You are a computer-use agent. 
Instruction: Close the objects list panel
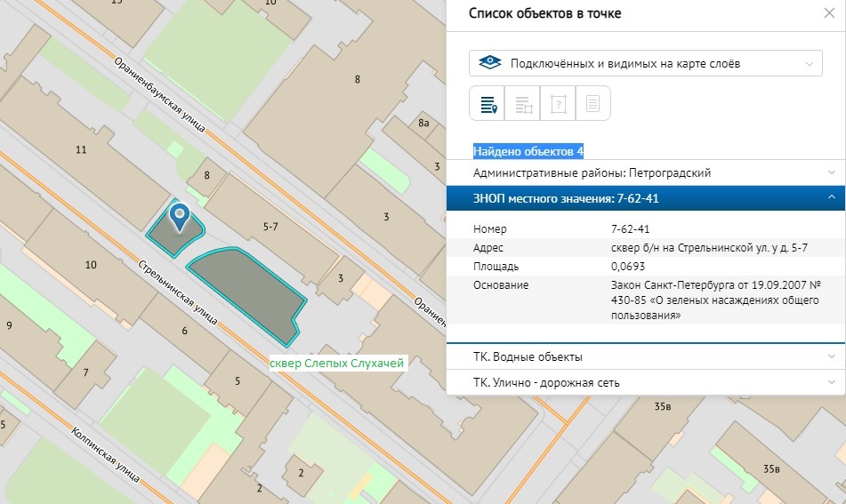pos(828,13)
